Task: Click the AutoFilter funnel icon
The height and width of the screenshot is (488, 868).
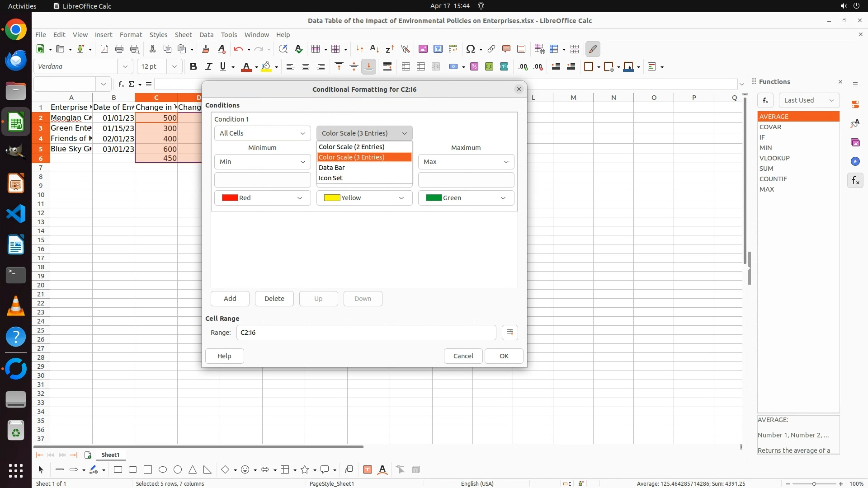Action: tap(405, 49)
